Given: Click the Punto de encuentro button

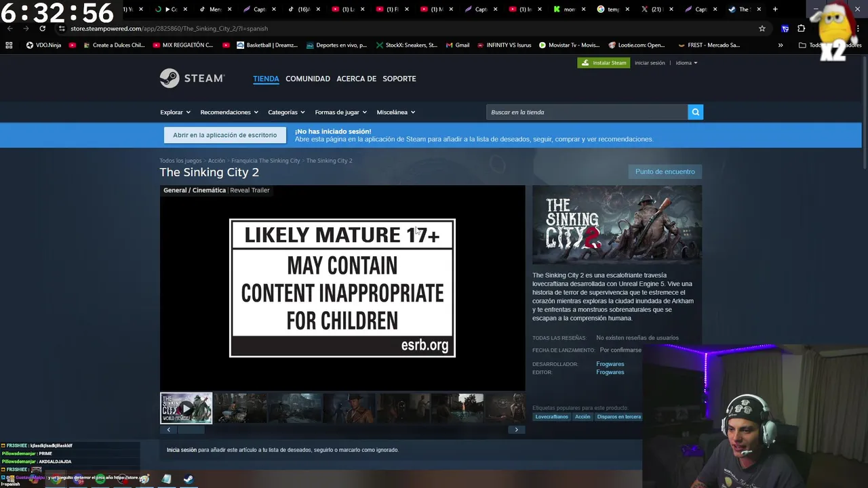Looking at the screenshot, I should [x=665, y=171].
